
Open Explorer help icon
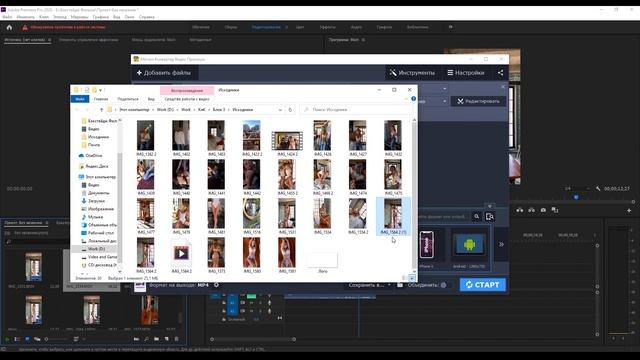pos(413,99)
